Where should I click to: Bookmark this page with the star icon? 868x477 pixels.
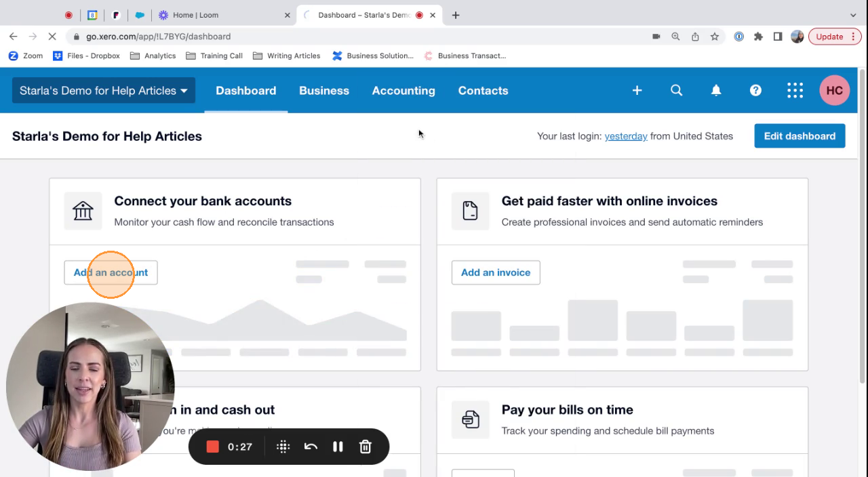[x=714, y=37]
